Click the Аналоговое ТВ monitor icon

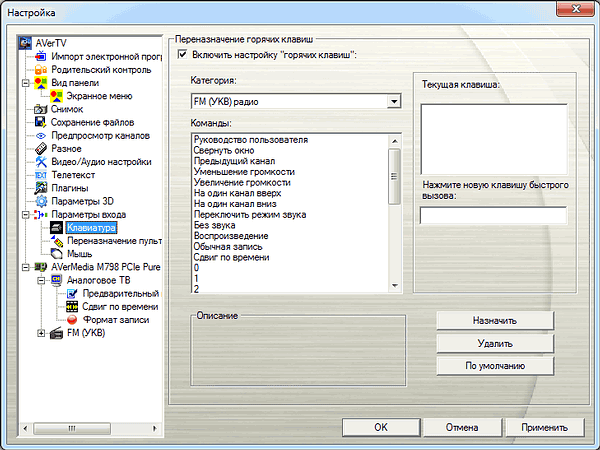pos(56,280)
